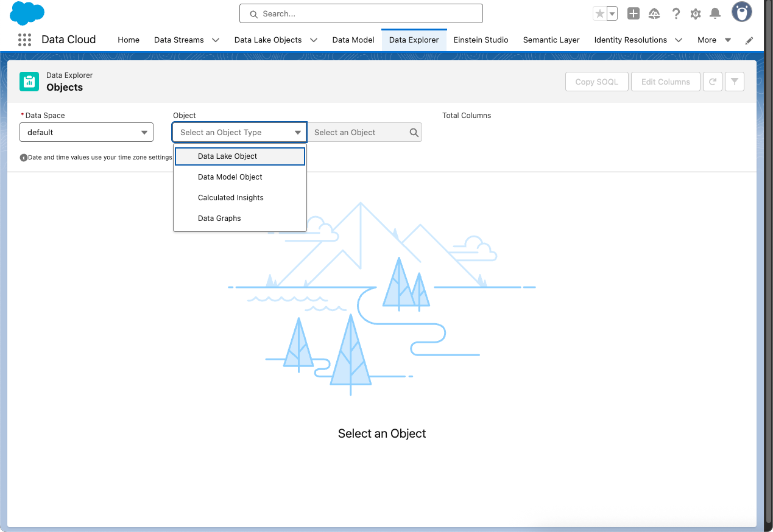Expand the Data Space dropdown
Screen dimensions: 773x532
click(86, 132)
